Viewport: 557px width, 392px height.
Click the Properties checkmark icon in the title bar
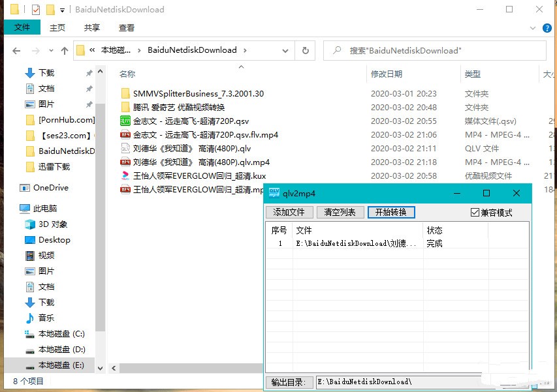pos(36,10)
